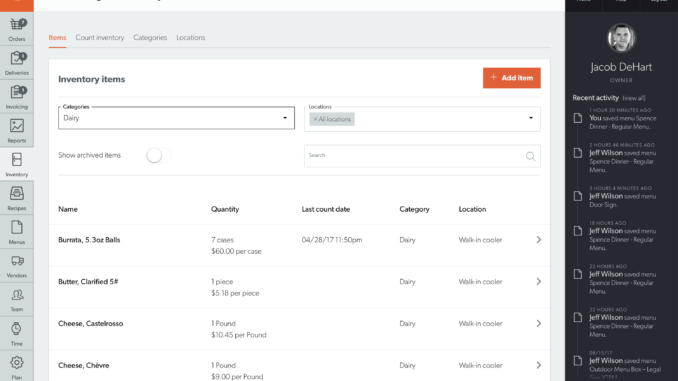Image resolution: width=678 pixels, height=381 pixels.
Task: Click the Category column header
Action: (x=414, y=209)
